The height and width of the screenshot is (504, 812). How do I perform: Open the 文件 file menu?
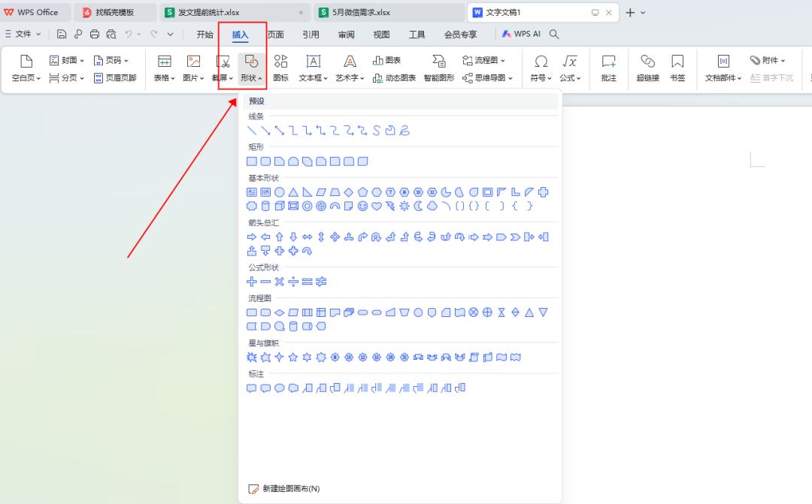23,34
